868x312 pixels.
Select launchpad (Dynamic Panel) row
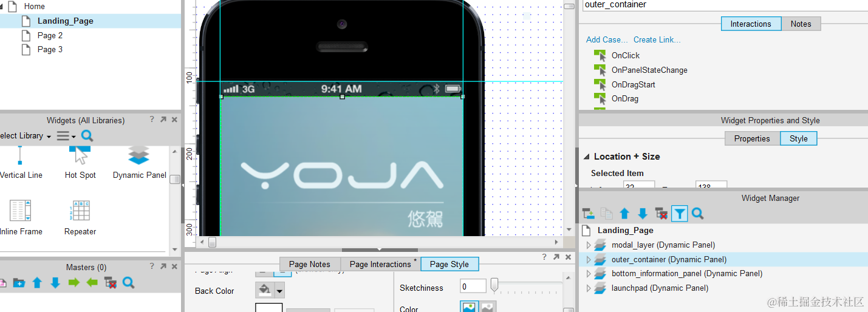coord(723,288)
